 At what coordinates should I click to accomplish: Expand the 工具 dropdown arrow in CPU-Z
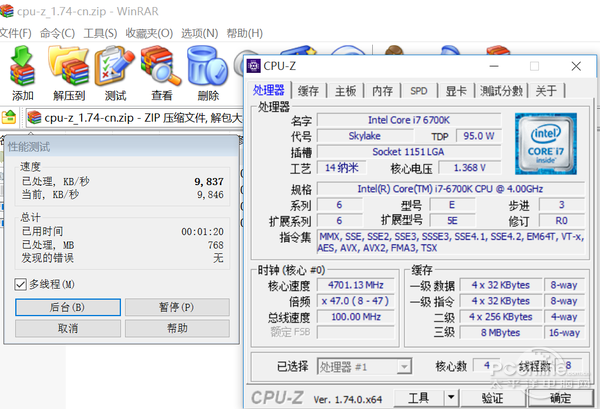click(451, 398)
